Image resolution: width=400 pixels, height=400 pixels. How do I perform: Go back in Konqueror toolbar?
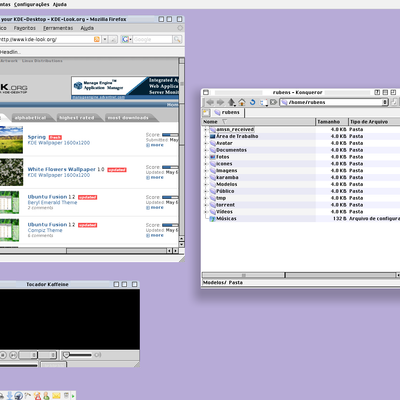point(210,102)
